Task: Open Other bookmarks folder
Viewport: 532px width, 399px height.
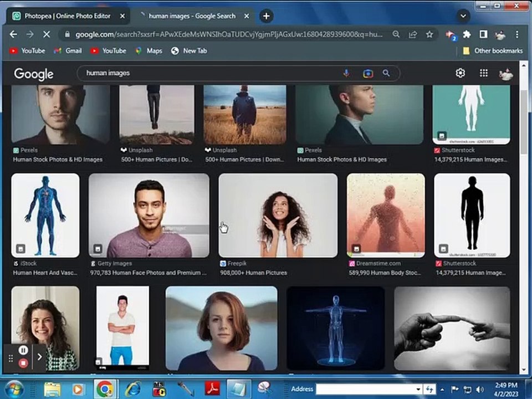Action: pos(493,51)
